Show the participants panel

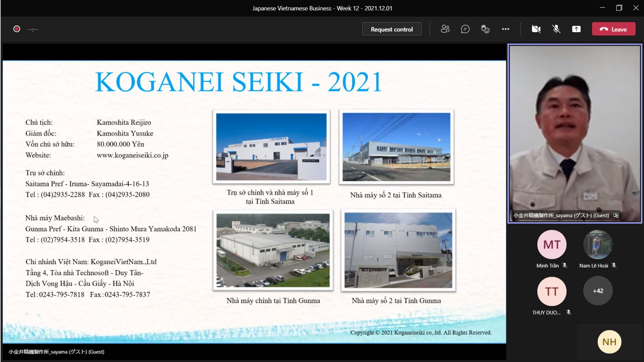(445, 29)
